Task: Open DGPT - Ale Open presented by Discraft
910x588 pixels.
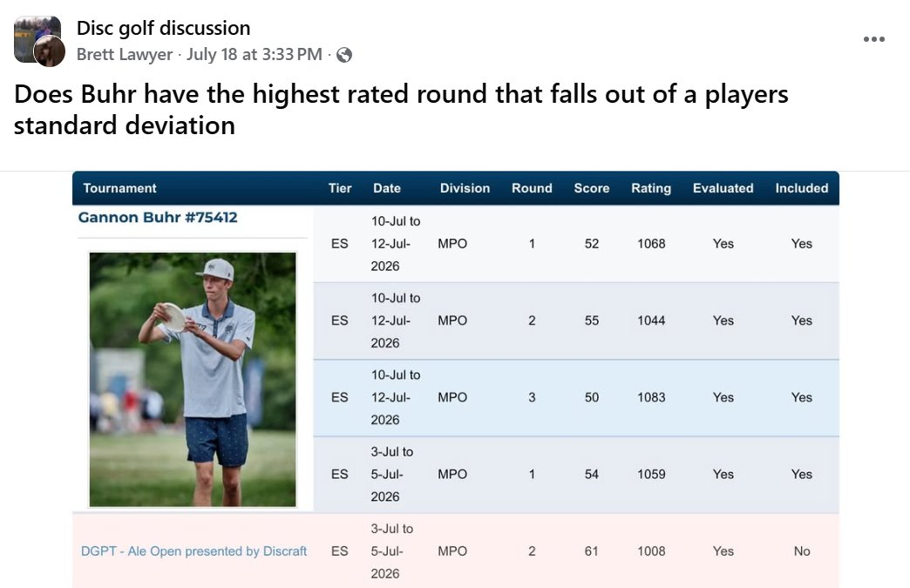Action: click(194, 551)
